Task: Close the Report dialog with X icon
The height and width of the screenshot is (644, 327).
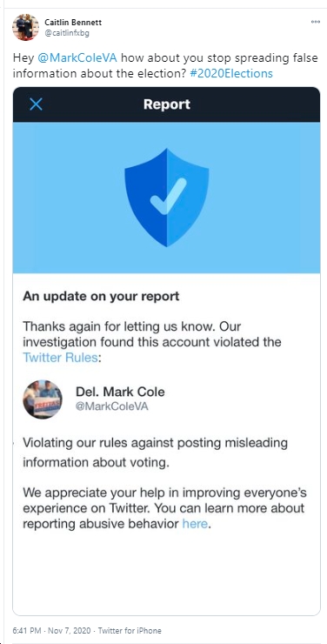Action: click(x=37, y=104)
